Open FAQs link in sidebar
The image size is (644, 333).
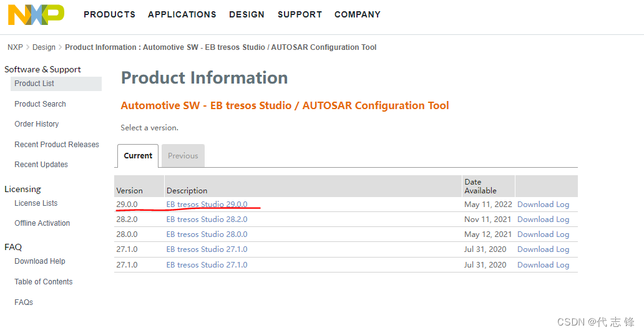point(24,302)
